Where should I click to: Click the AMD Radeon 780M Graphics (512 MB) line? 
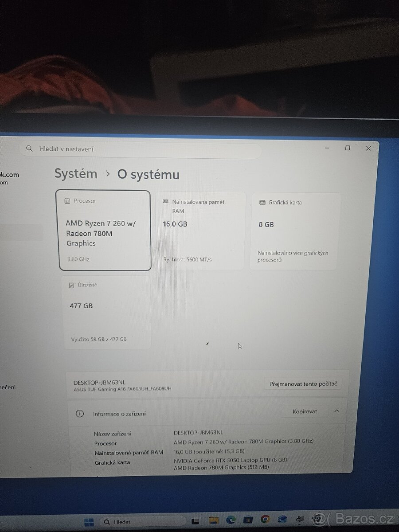[x=221, y=467]
